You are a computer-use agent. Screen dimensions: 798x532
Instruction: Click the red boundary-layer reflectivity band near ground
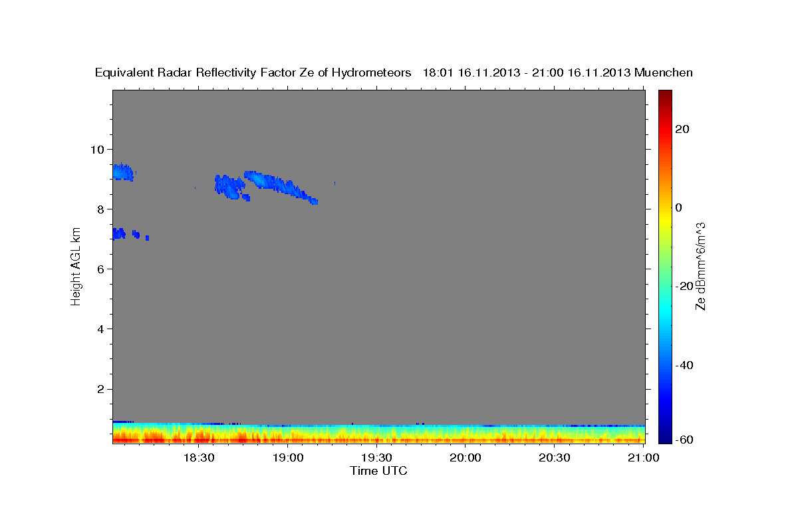tap(378, 439)
